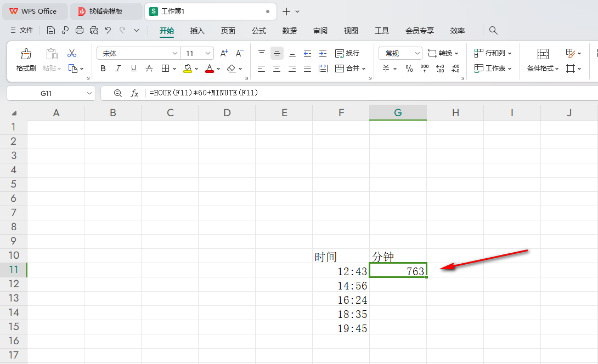The image size is (598, 364).
Task: Open the 公式 (Formulas) tab
Action: point(259,31)
